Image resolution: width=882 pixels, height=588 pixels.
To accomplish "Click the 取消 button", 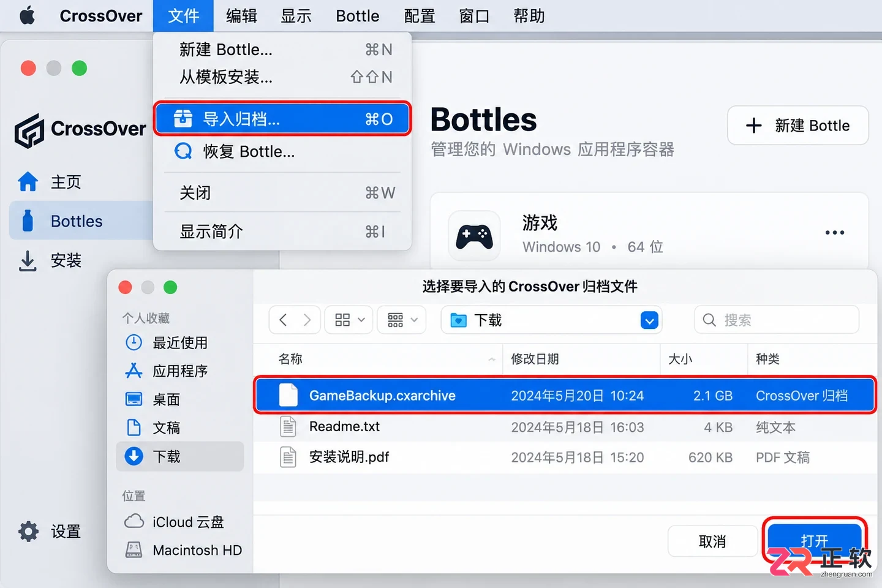I will [x=712, y=541].
